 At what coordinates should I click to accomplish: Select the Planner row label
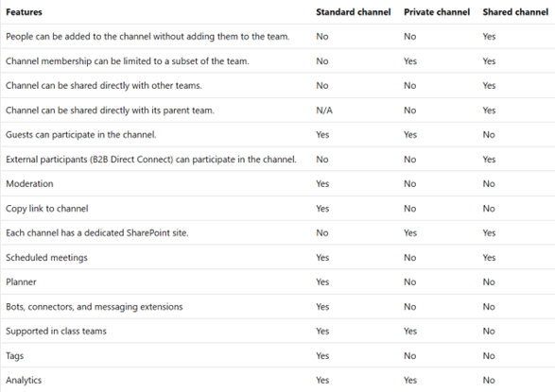(x=21, y=282)
